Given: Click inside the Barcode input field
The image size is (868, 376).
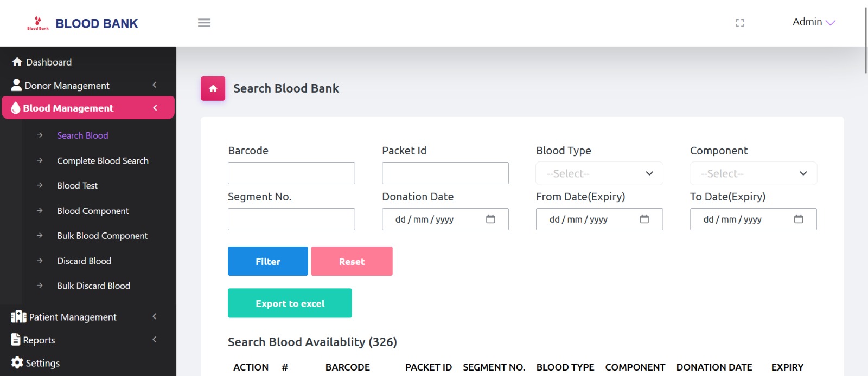Looking at the screenshot, I should click(291, 172).
